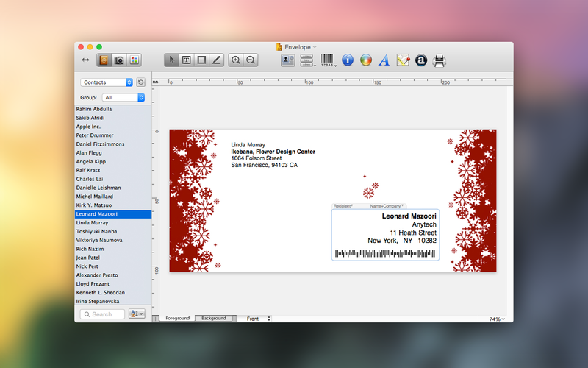Select the arrow selection tool
588x368 pixels.
click(171, 60)
